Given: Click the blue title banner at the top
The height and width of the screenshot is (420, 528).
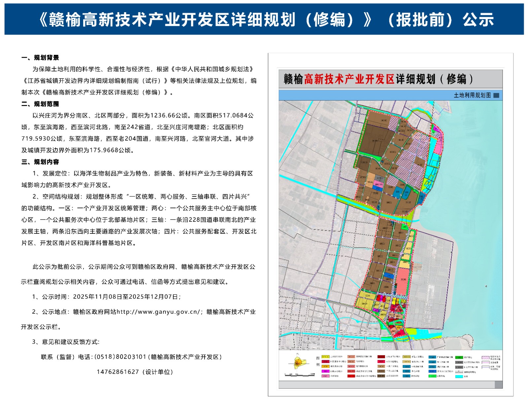Looking at the screenshot, I should [264, 19].
